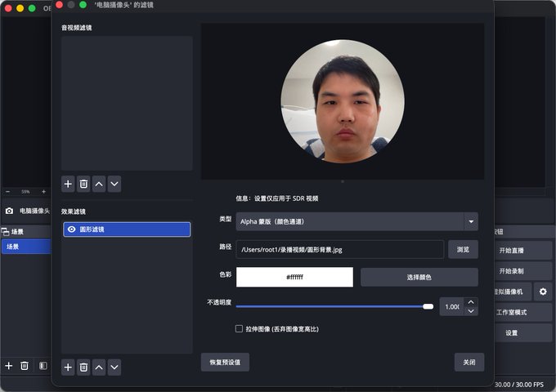Move effect filter down in list
The image size is (556, 392).
point(114,367)
